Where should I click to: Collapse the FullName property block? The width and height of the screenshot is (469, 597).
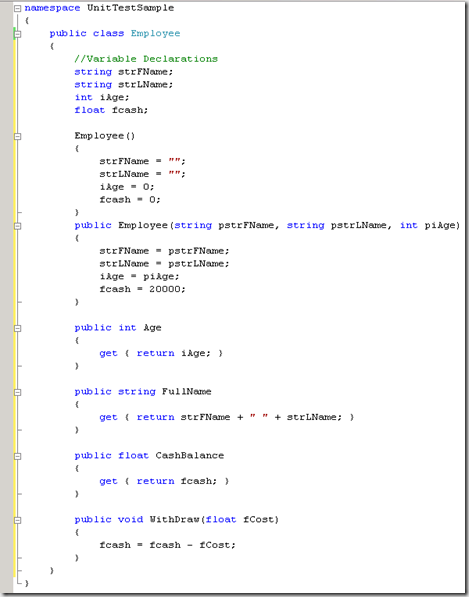[x=17, y=392]
